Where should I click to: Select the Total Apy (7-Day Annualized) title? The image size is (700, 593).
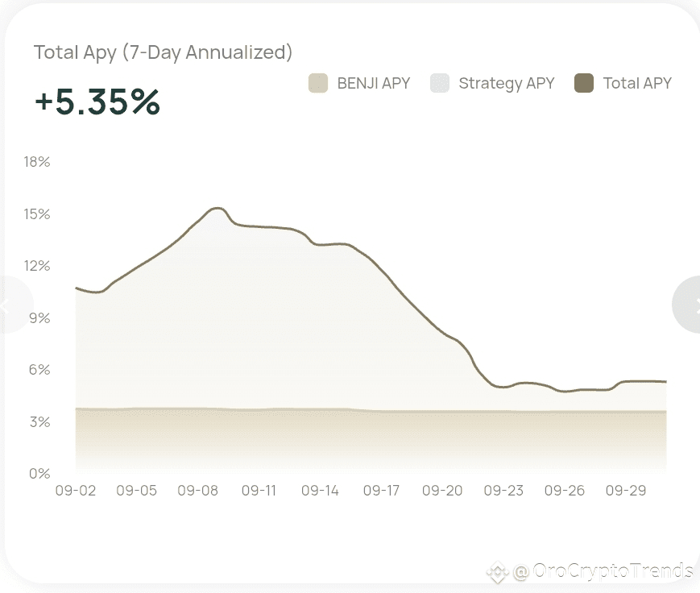[163, 52]
